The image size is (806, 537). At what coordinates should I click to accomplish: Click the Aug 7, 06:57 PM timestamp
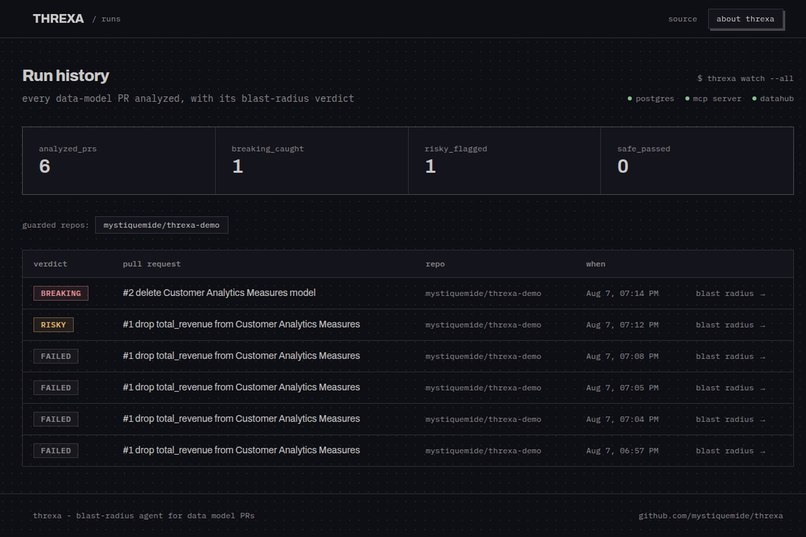click(x=622, y=451)
